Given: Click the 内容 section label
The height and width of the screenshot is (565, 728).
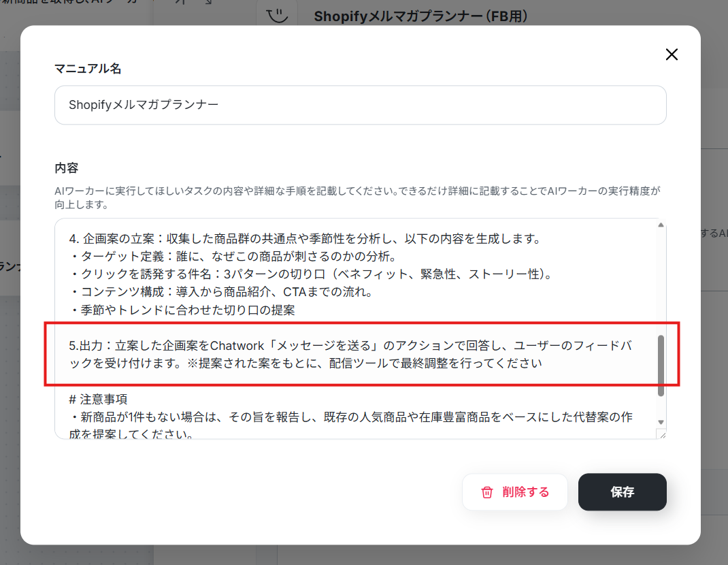Looking at the screenshot, I should tap(67, 168).
